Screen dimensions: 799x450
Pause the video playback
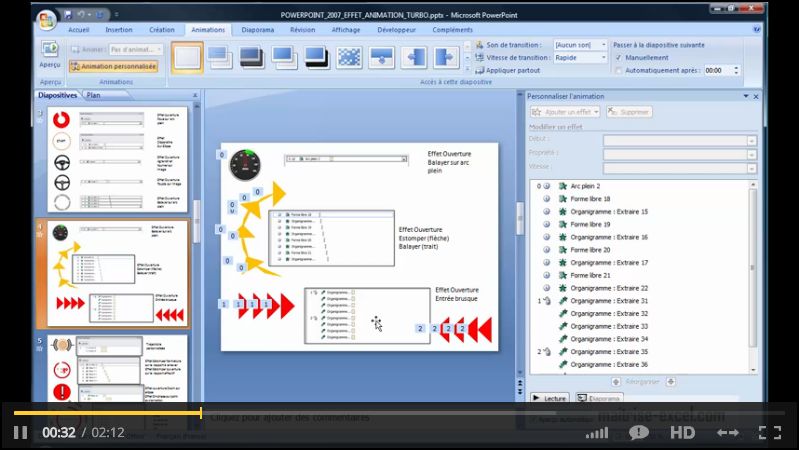pyautogui.click(x=20, y=433)
